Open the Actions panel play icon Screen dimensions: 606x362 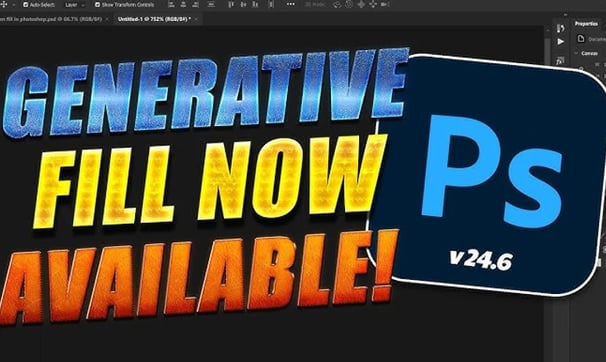point(560,42)
